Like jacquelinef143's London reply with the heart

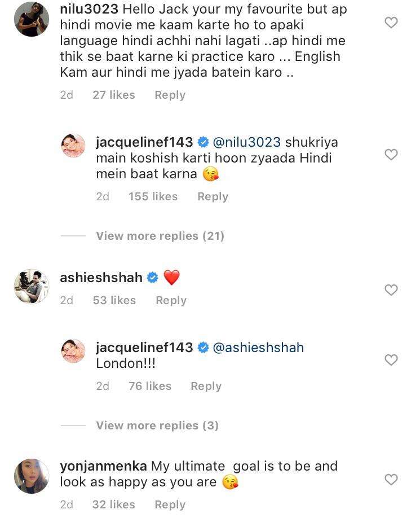point(391,360)
